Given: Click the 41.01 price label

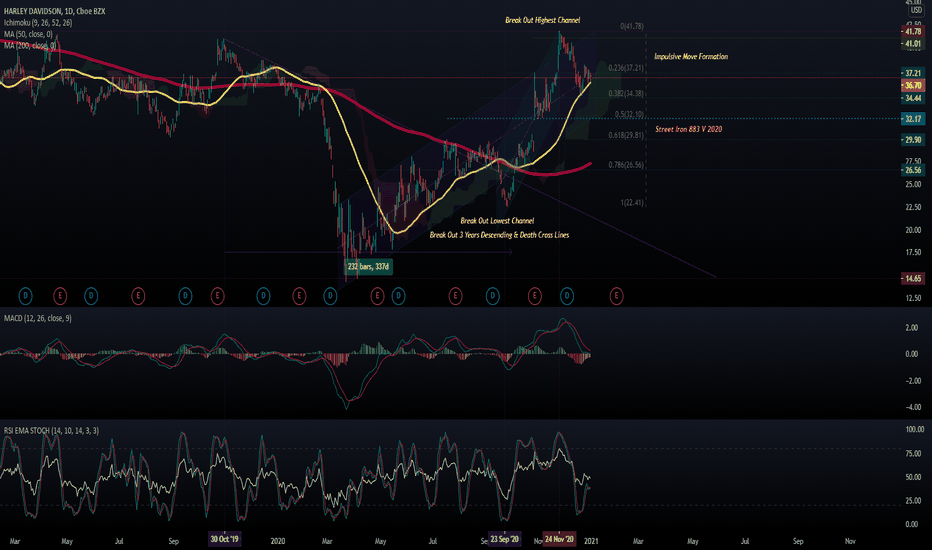Looking at the screenshot, I should pyautogui.click(x=913, y=44).
